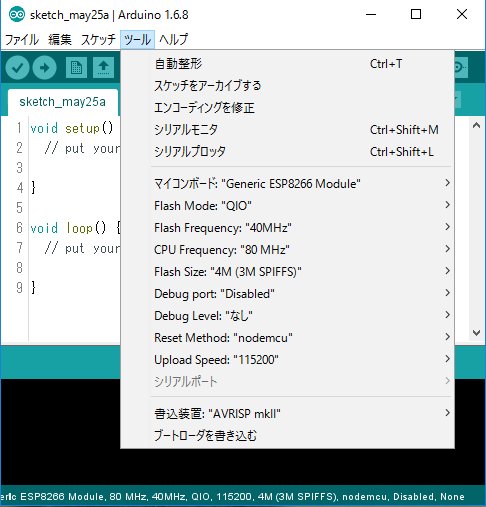Open the Flash Size 4M (3M SPIFFS) submenu
The image size is (486, 507).
(287, 271)
